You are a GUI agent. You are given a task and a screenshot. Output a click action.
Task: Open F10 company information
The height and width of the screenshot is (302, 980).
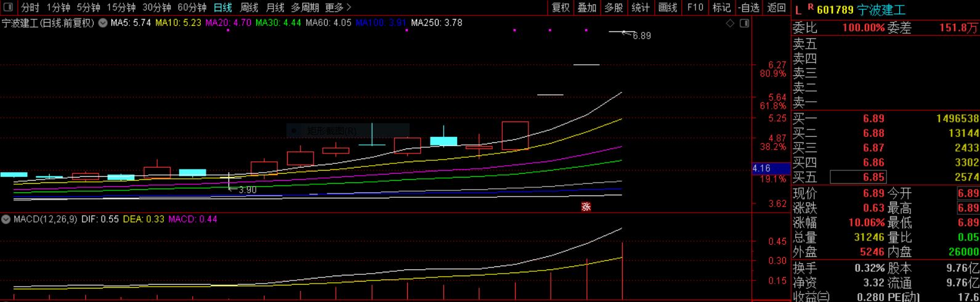(x=695, y=7)
